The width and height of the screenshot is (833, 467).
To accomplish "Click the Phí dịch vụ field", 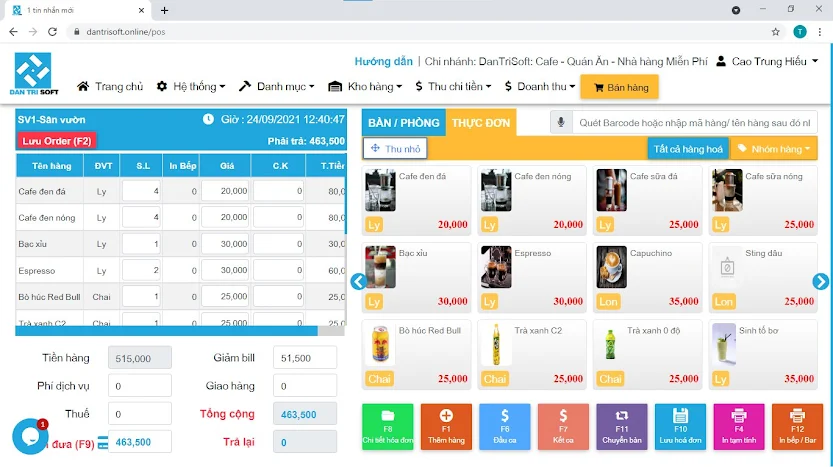I will tap(140, 386).
